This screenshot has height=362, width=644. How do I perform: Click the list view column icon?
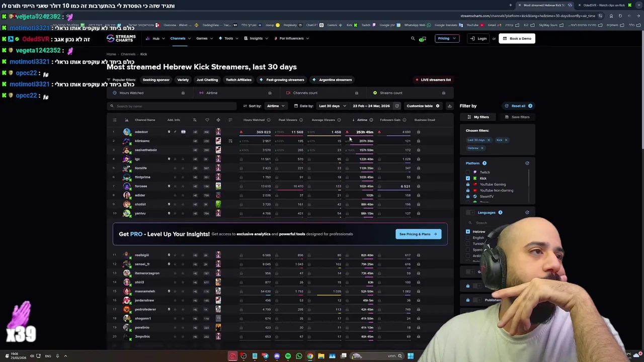(114, 120)
